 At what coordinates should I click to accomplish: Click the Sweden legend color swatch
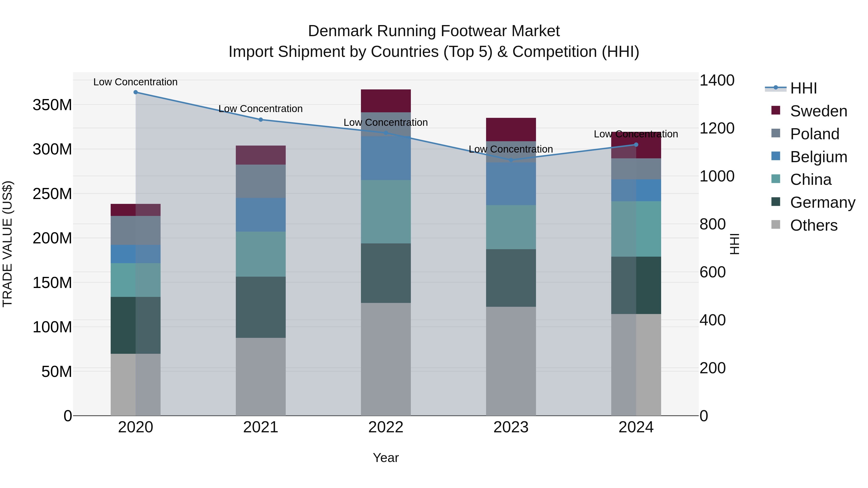click(776, 110)
